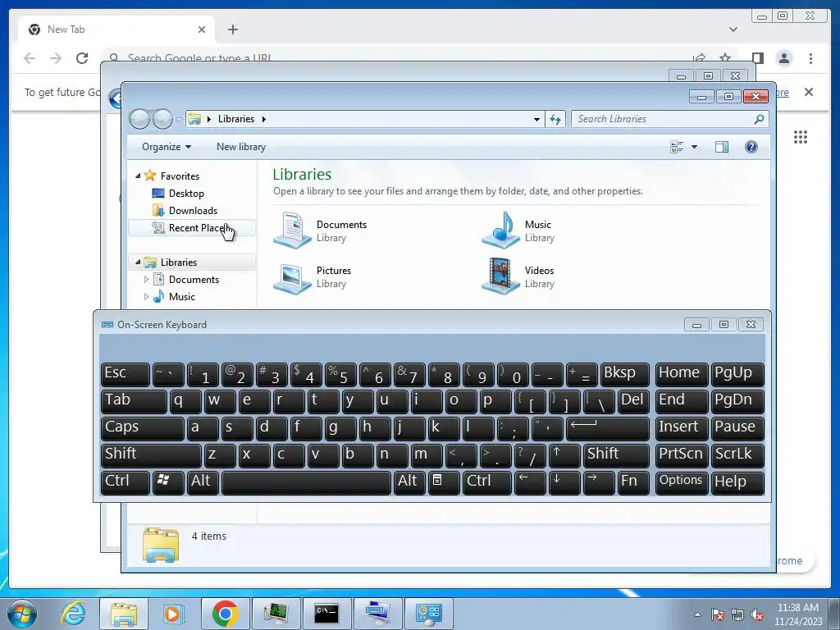Open address bar history dropdown arrow
Image resolution: width=840 pixels, height=630 pixels.
[x=536, y=119]
